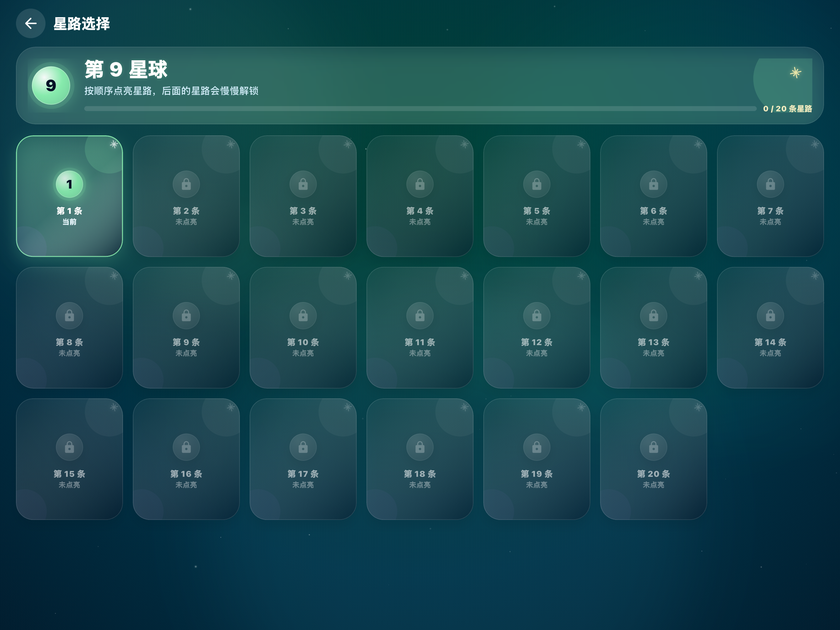This screenshot has height=630, width=840.
Task: Click 未点亮 under 第 10 条
Action: pyautogui.click(x=303, y=353)
